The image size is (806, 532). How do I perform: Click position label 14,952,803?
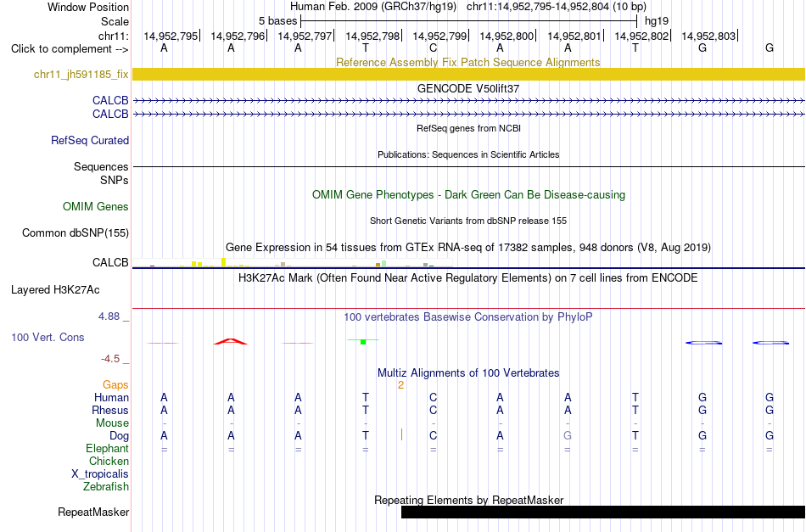(x=708, y=36)
